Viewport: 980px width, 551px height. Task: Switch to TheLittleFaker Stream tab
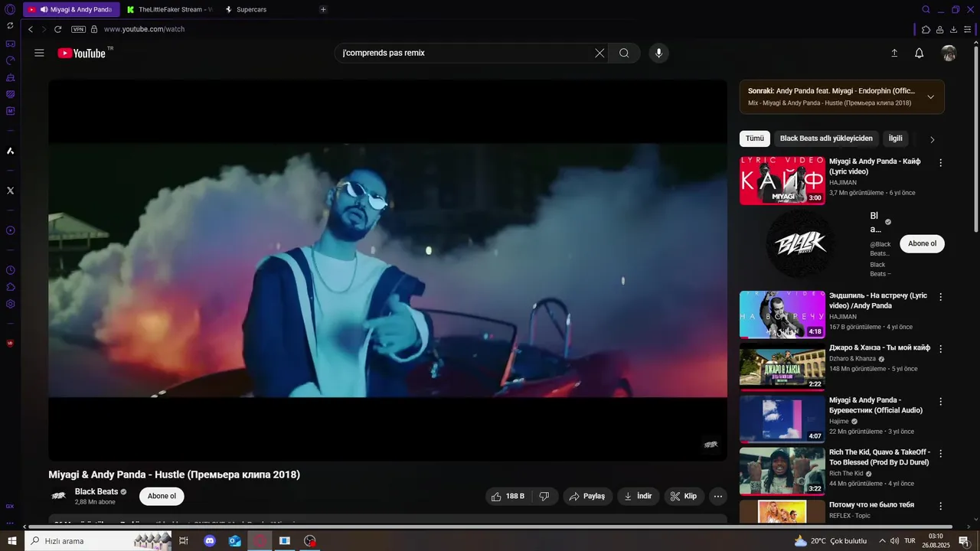(x=169, y=9)
